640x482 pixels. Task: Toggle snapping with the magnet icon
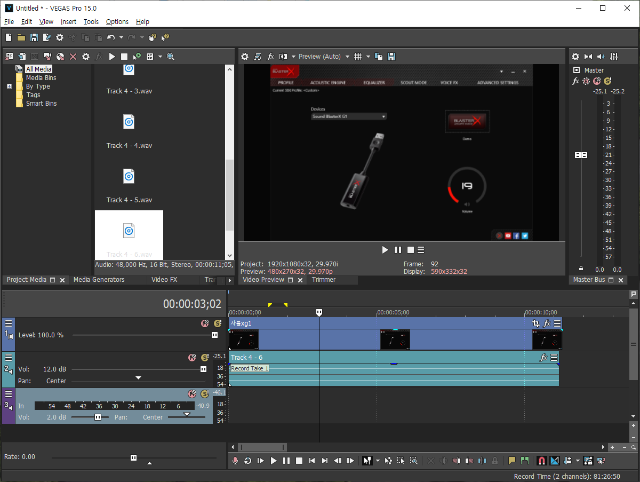(542, 461)
